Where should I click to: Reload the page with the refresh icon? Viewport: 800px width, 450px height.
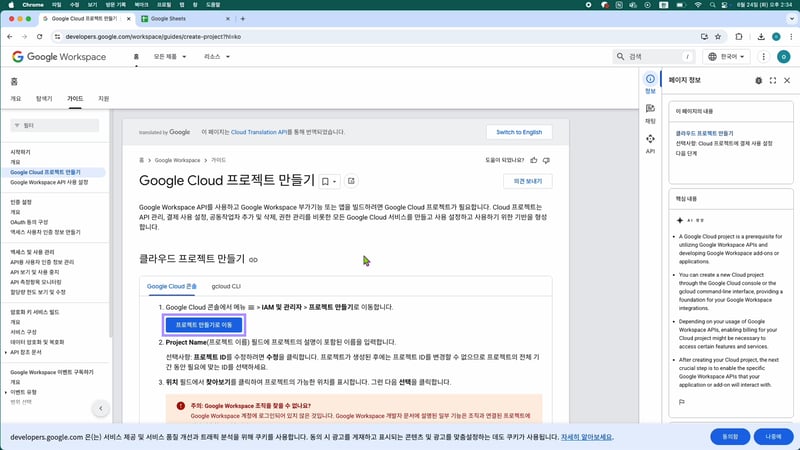click(39, 37)
